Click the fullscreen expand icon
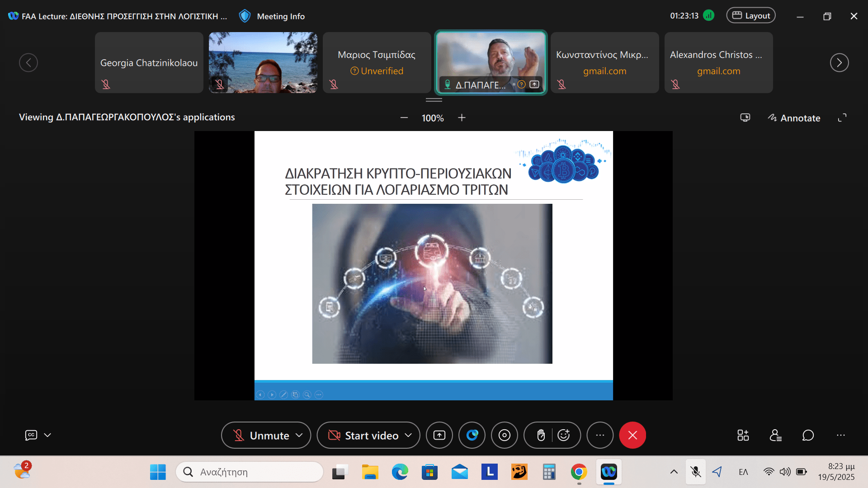 [842, 118]
